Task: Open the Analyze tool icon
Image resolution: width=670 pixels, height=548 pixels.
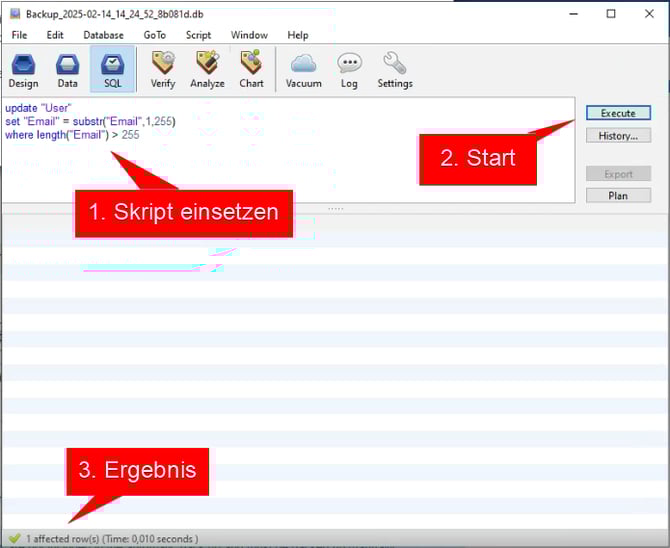Action: [207, 70]
